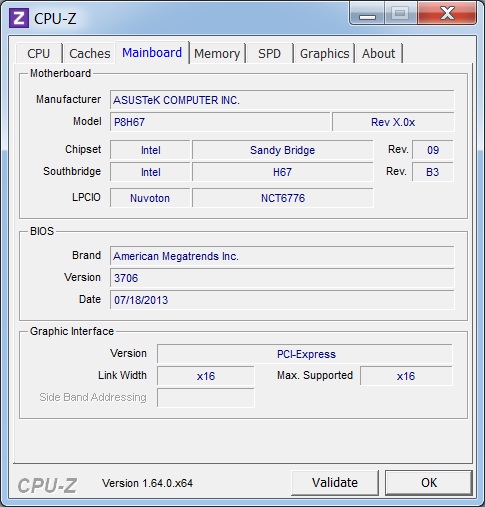Click the NCT6776 LPCIO value
This screenshot has height=507, width=485.
[x=282, y=198]
